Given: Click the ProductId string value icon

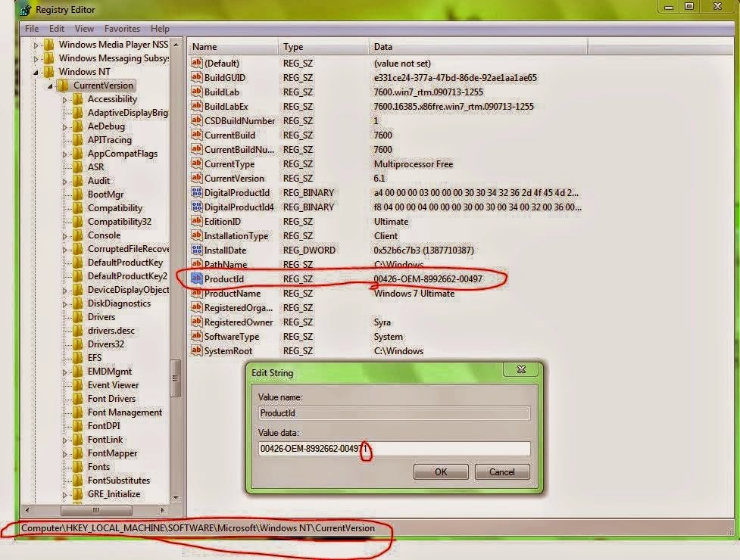Looking at the screenshot, I should pos(196,278).
